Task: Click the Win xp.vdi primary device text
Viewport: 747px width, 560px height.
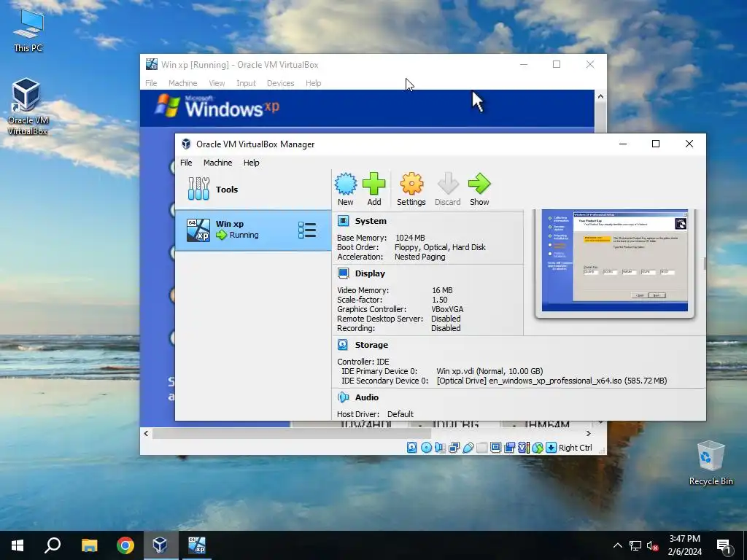Action: point(489,371)
